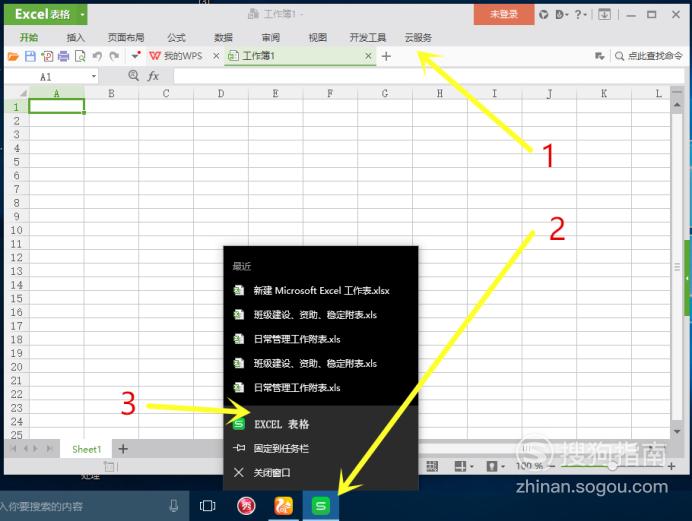Go to the 公式 ribbon tab
The image size is (692, 521).
pyautogui.click(x=176, y=37)
